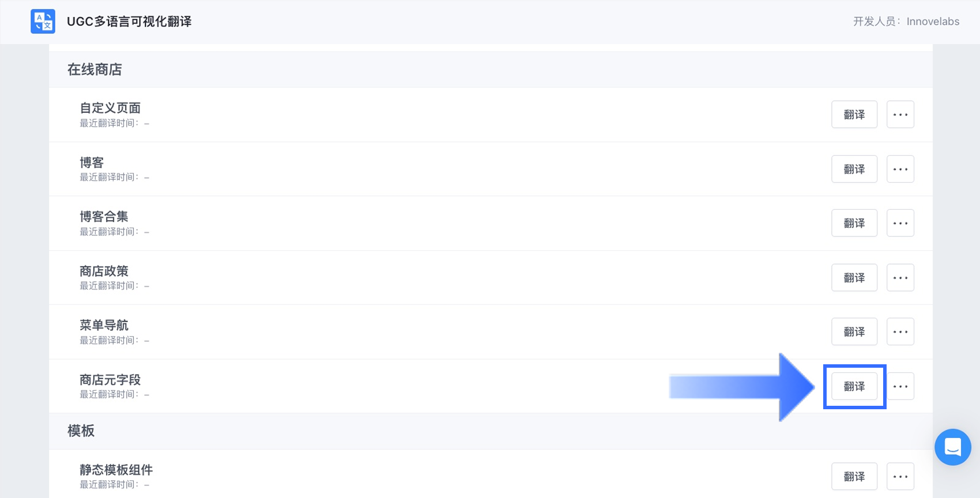Click the UGC多语言可视化翻译 app title

point(129,21)
